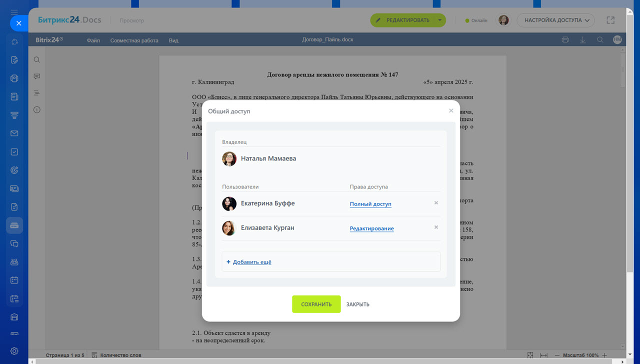Click user name Екатерина Буффе
640x364 pixels.
pos(268,203)
